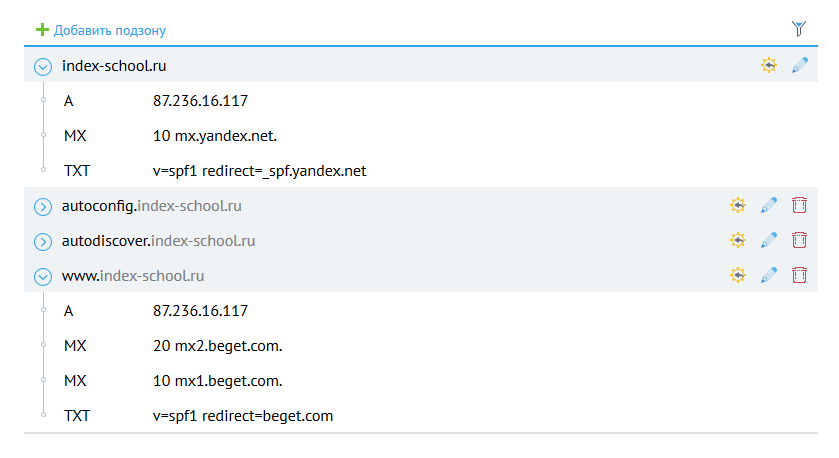The width and height of the screenshot is (839, 458).
Task: Edit the autodiscover.index-school.ru records
Action: tap(768, 240)
